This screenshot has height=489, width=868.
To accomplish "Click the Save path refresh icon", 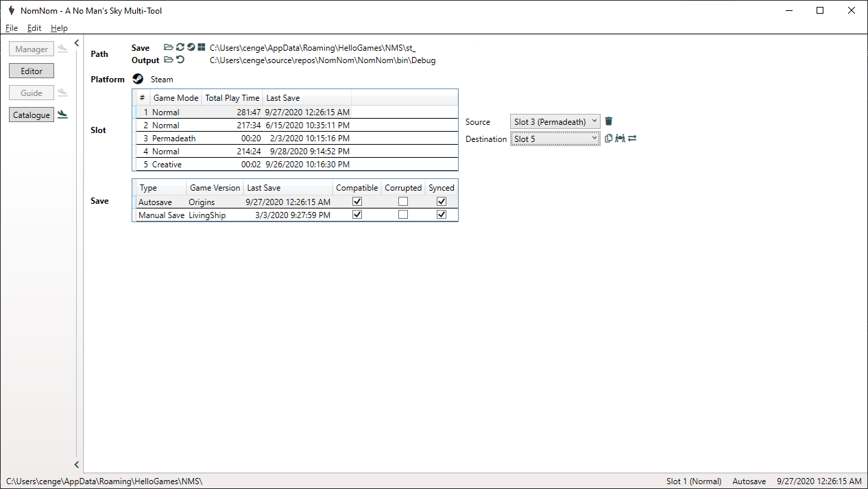I will (x=180, y=47).
